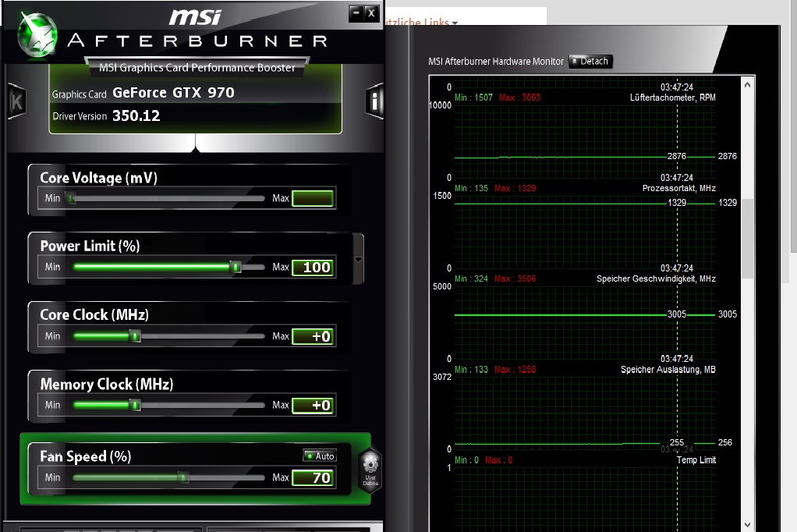Click the GeForce GTX 970 card name
Image resolution: width=797 pixels, height=532 pixels.
pos(173,93)
